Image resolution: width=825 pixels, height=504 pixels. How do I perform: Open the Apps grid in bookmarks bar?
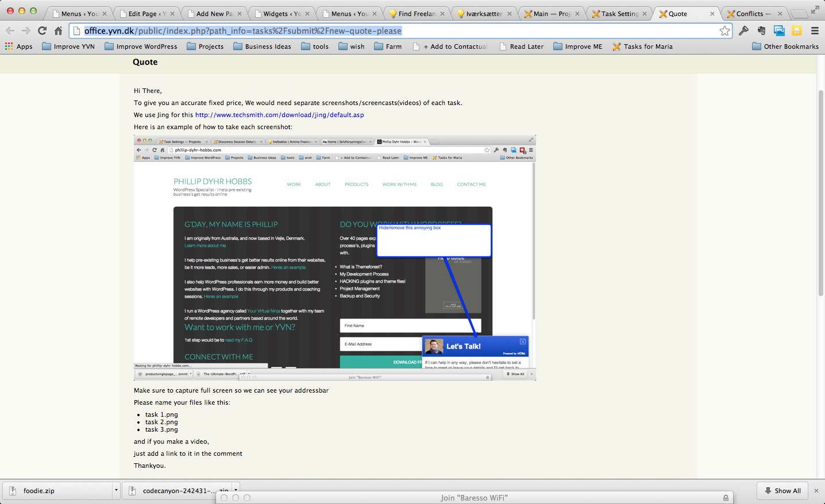pos(18,46)
